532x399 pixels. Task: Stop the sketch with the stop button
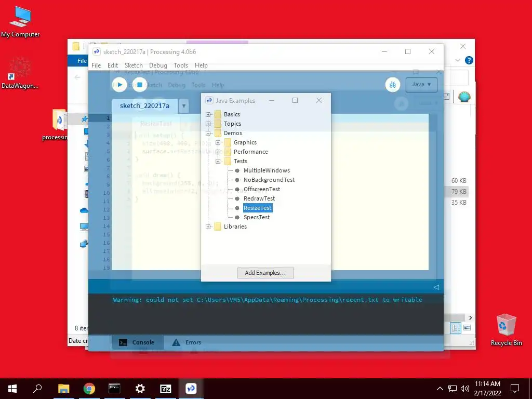click(139, 85)
